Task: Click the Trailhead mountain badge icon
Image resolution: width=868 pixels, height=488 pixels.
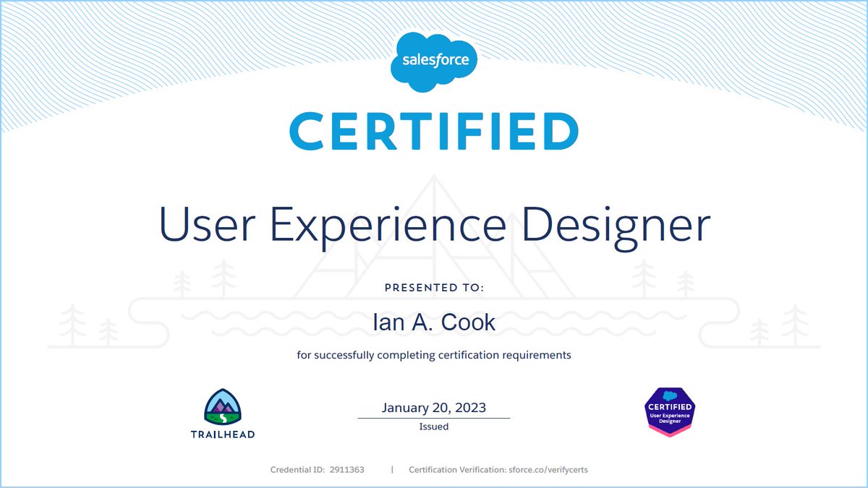Action: (222, 408)
